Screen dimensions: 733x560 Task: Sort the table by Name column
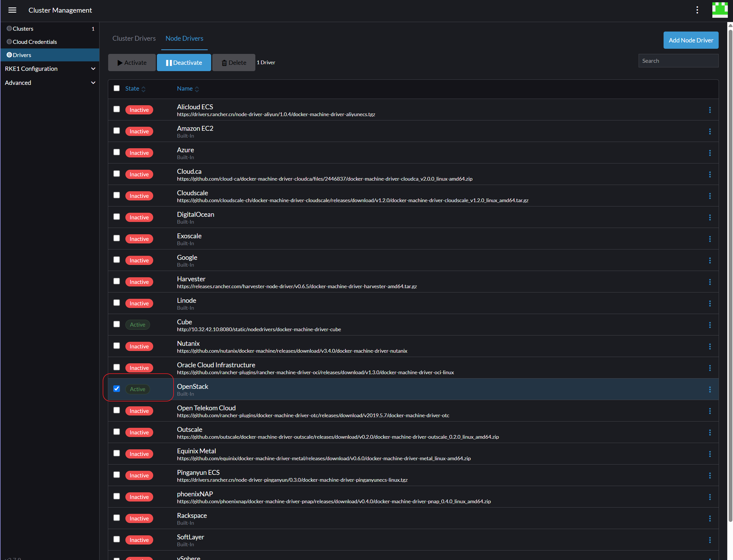188,89
